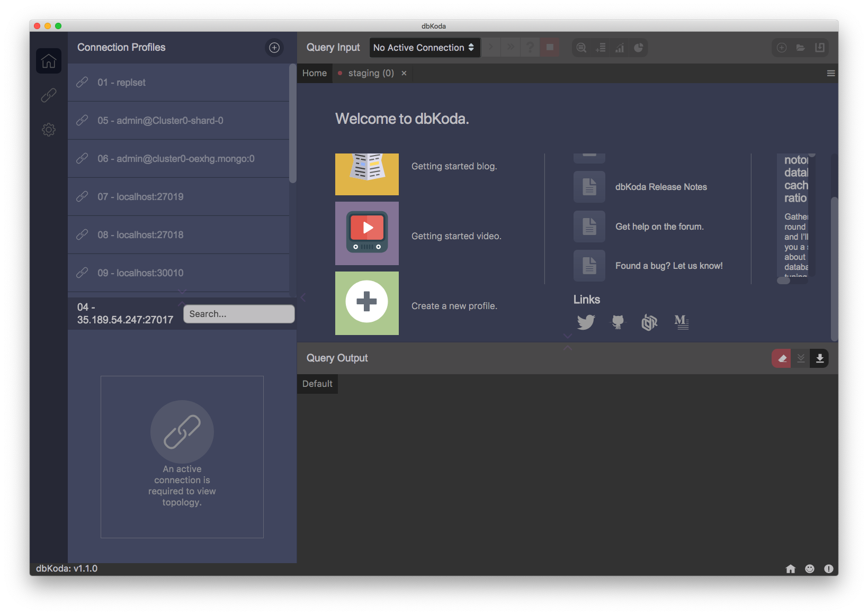Open the Getting started blog. link

[x=454, y=166]
